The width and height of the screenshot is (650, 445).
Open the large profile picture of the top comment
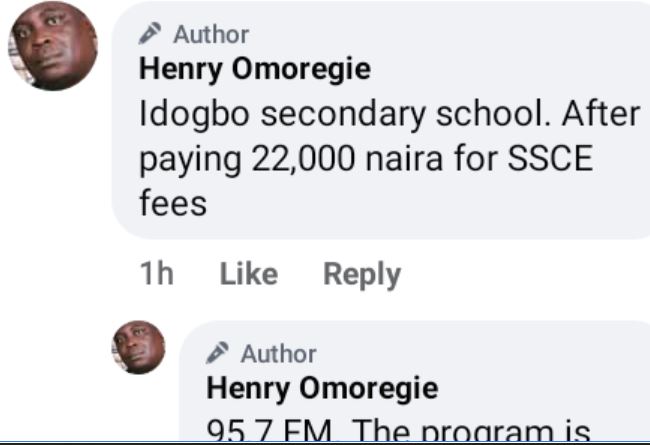tap(53, 46)
